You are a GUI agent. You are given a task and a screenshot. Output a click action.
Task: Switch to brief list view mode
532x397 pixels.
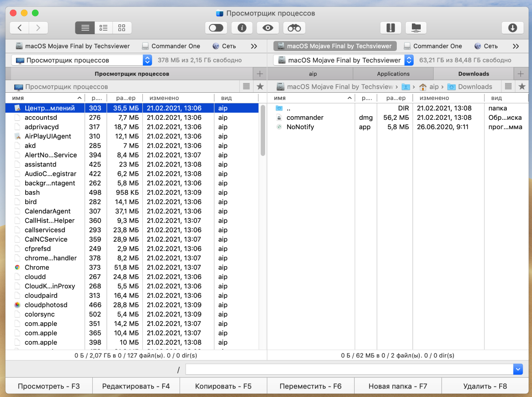pos(103,28)
